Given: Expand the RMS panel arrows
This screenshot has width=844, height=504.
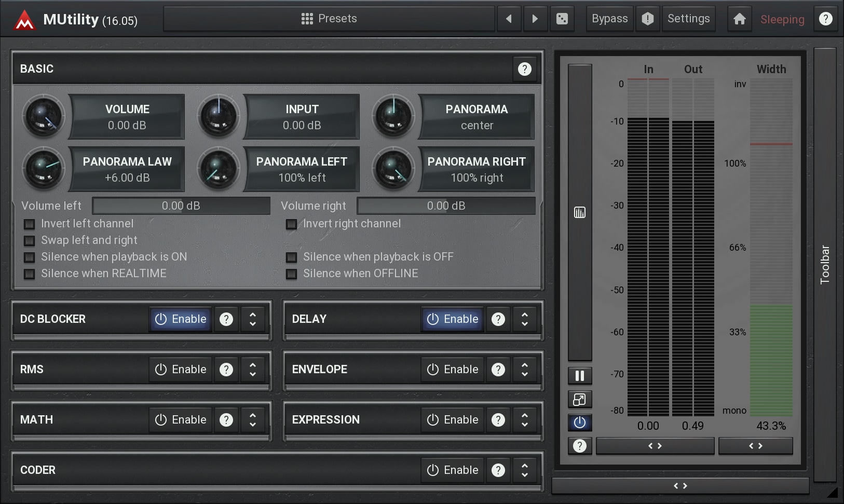Looking at the screenshot, I should click(x=253, y=370).
